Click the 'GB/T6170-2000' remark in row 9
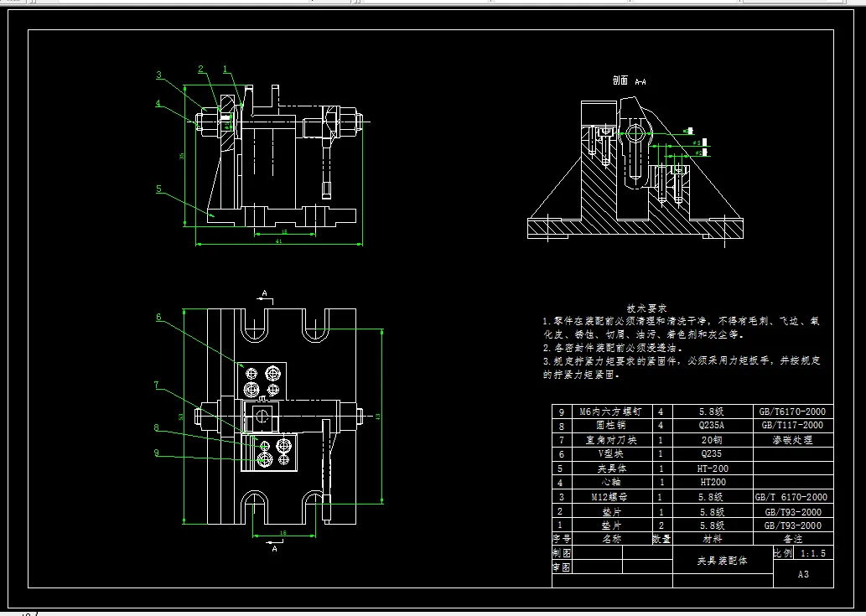 792,412
